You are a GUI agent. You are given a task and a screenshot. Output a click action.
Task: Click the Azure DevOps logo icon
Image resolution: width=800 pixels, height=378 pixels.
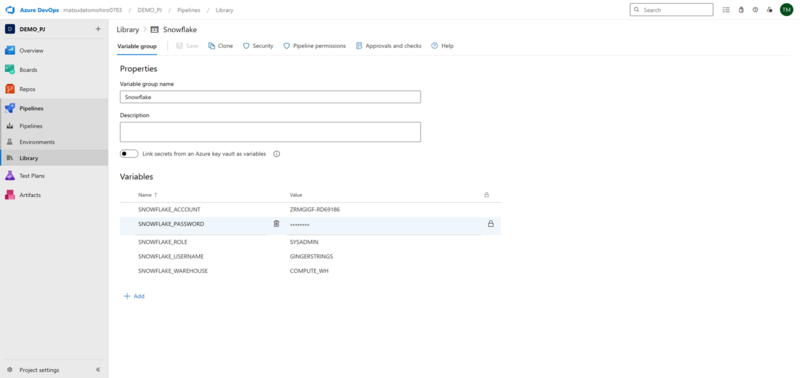tap(10, 10)
